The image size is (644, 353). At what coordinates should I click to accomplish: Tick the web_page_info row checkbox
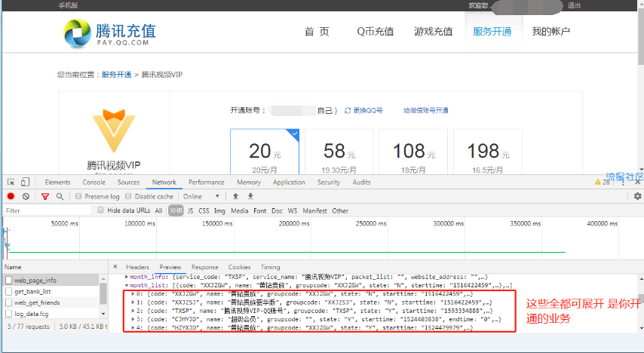(8, 281)
